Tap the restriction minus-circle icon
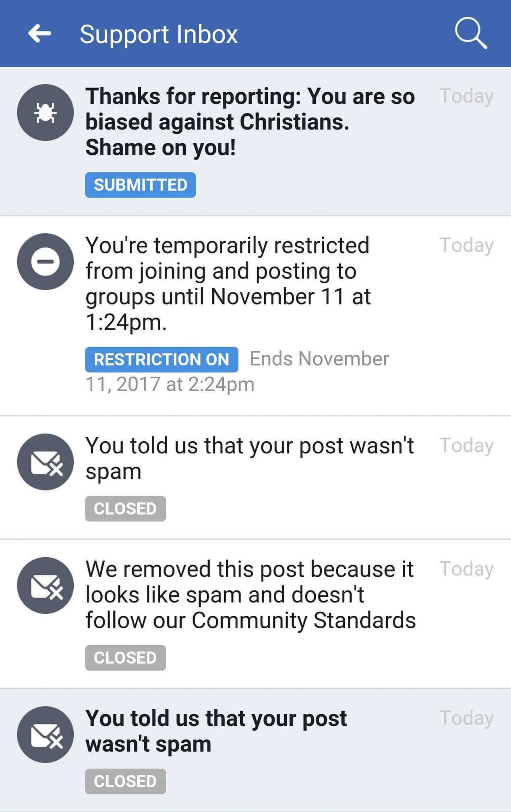The height and width of the screenshot is (812, 511). point(45,262)
